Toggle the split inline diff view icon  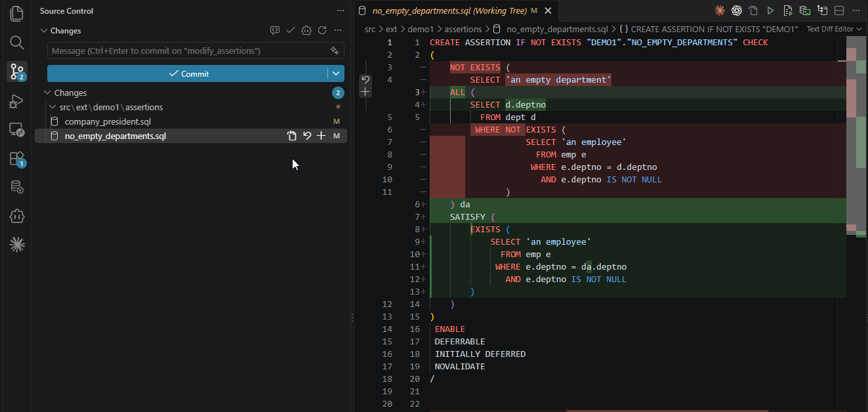[x=839, y=10]
